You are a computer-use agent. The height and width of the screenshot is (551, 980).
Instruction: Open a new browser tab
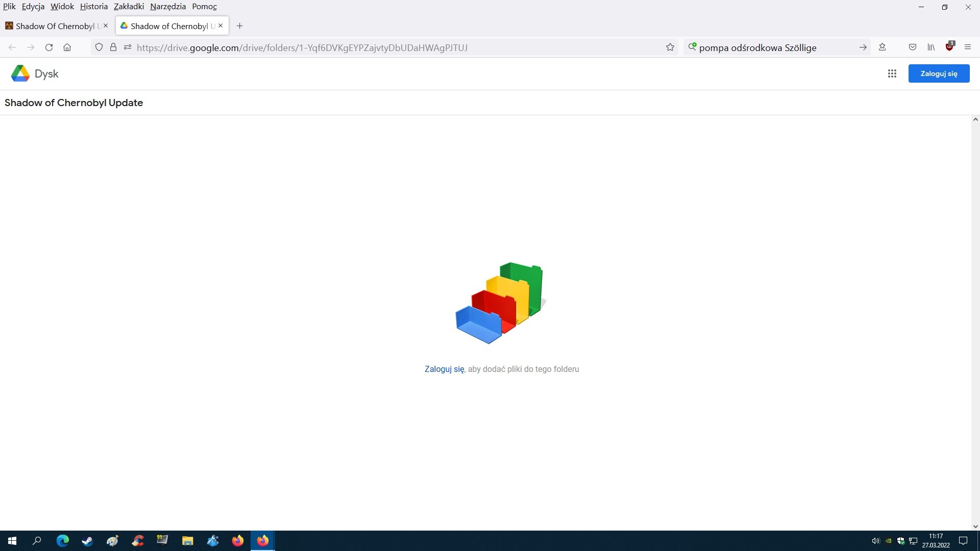point(239,26)
